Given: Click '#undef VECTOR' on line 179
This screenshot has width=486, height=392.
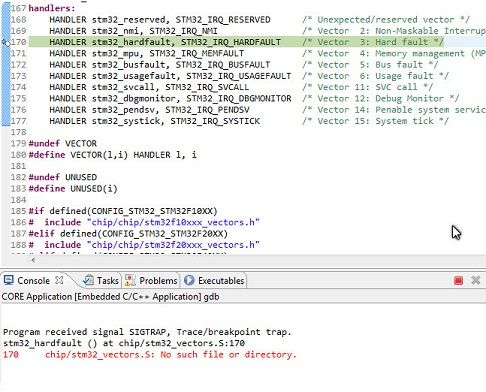Looking at the screenshot, I should click(63, 144).
